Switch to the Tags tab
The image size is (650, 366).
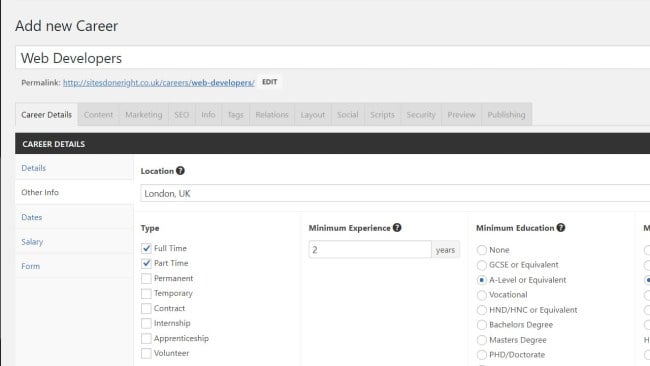point(235,115)
